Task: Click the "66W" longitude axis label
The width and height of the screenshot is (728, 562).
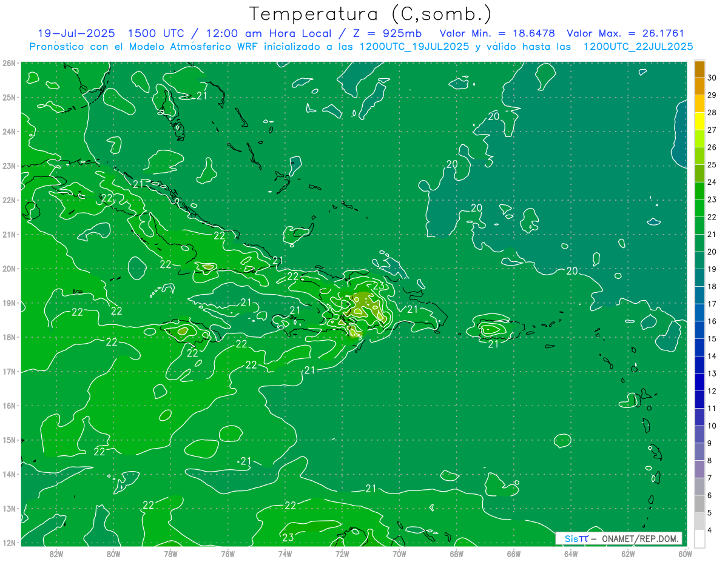Action: point(514,553)
